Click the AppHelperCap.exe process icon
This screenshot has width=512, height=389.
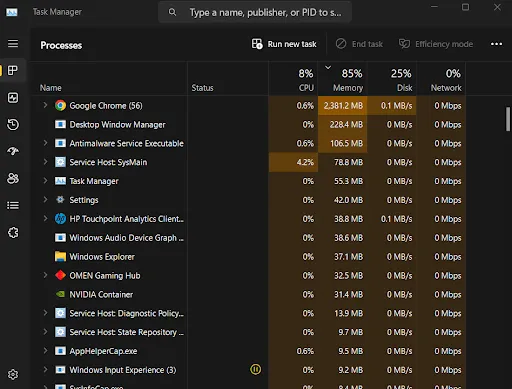pyautogui.click(x=60, y=351)
